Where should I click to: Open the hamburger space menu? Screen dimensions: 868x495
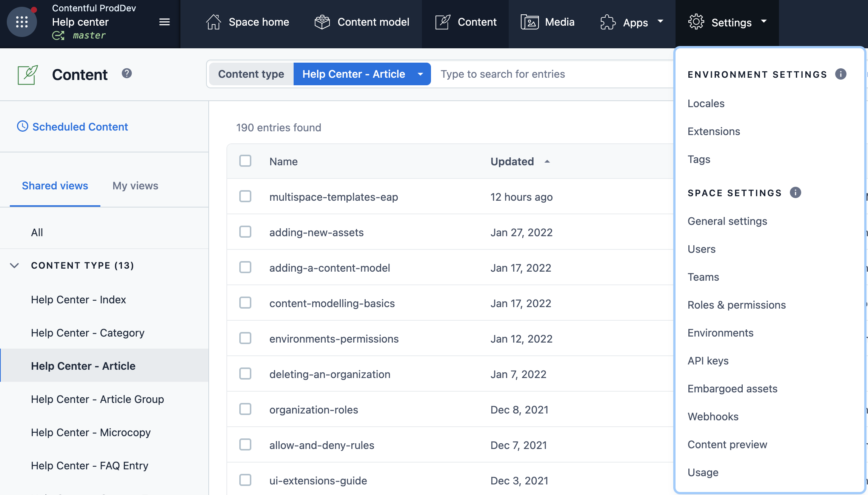pyautogui.click(x=165, y=22)
